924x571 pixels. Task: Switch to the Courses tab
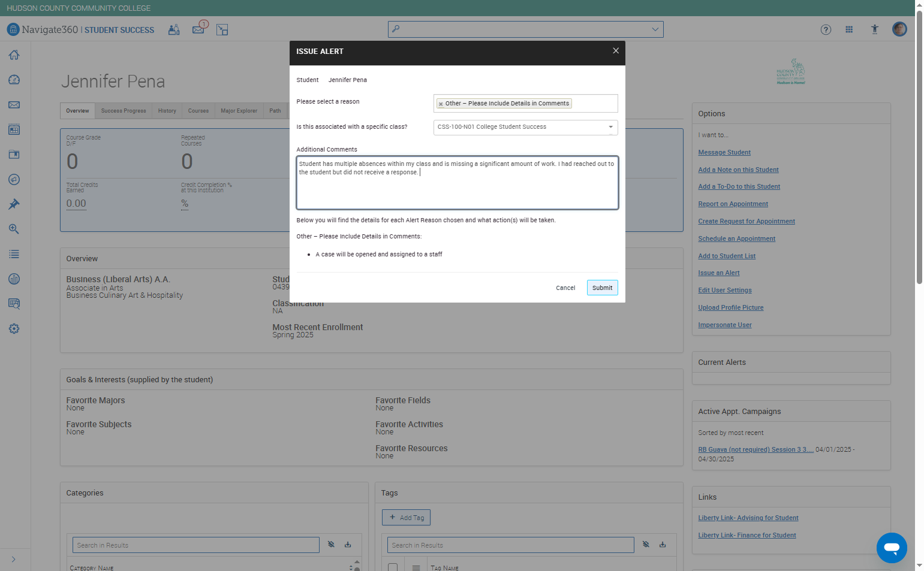(198, 111)
